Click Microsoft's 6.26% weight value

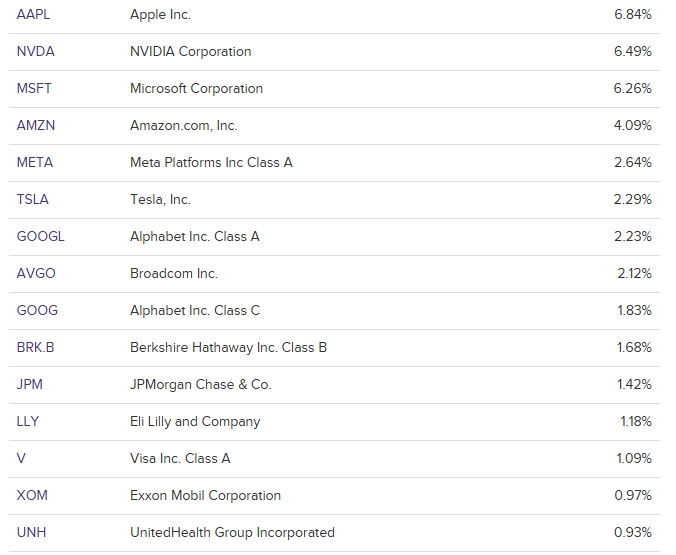point(633,89)
